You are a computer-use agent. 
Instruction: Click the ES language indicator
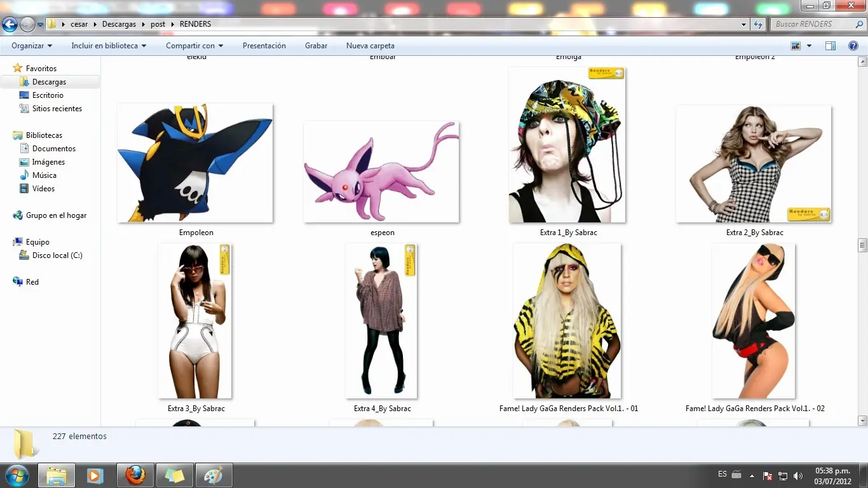pyautogui.click(x=722, y=474)
